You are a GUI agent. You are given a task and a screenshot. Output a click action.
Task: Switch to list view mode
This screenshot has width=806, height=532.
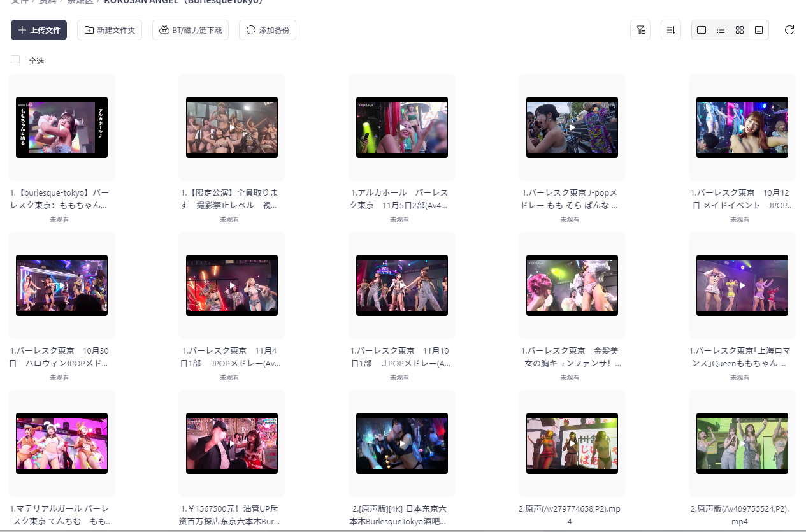(721, 30)
